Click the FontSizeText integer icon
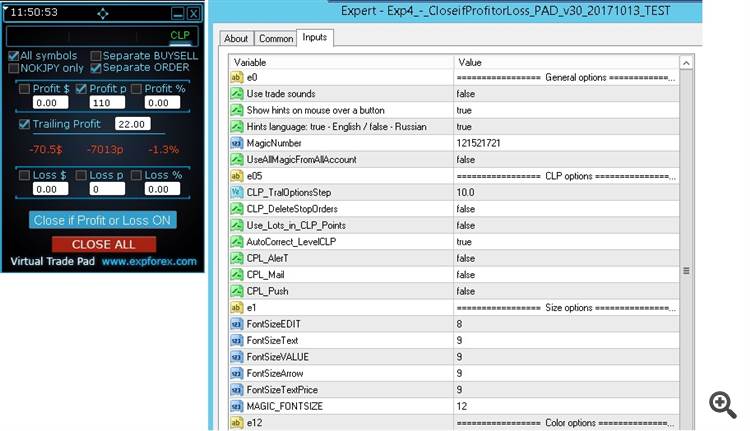The width and height of the screenshot is (750, 431). [x=236, y=341]
